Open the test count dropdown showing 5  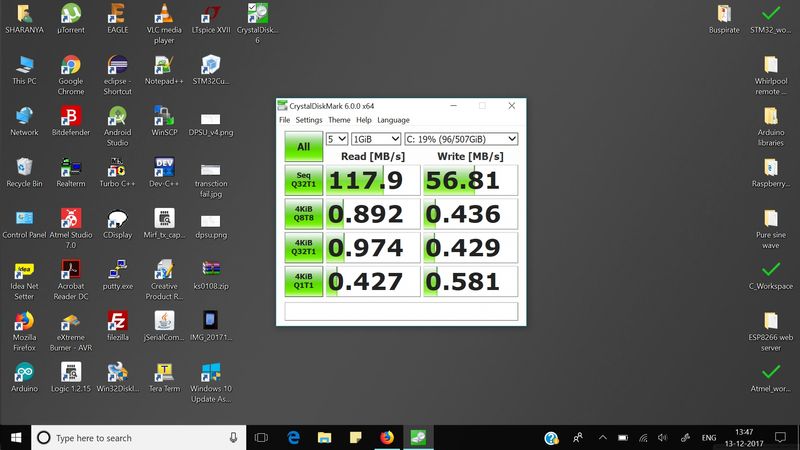point(337,139)
